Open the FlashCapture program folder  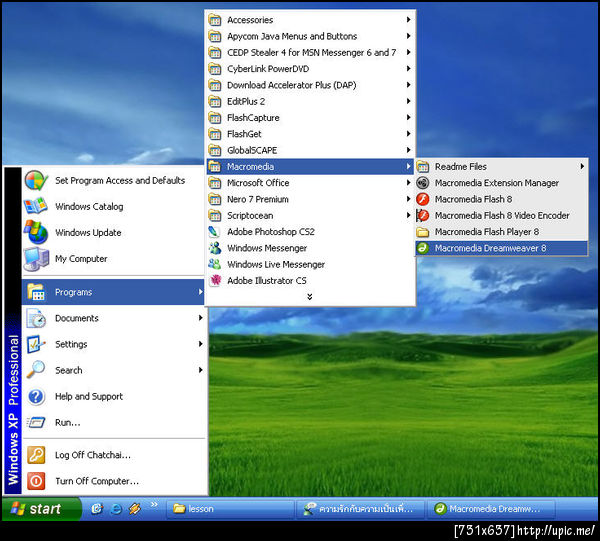[310, 117]
